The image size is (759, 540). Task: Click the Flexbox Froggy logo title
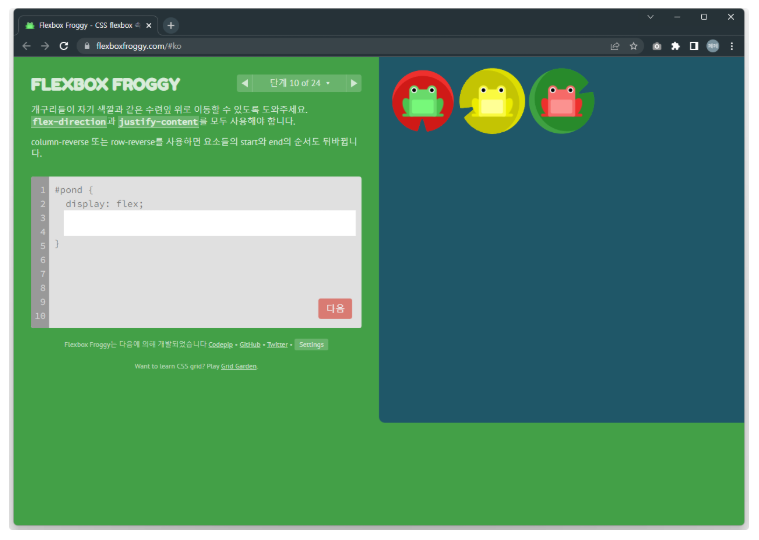click(105, 85)
